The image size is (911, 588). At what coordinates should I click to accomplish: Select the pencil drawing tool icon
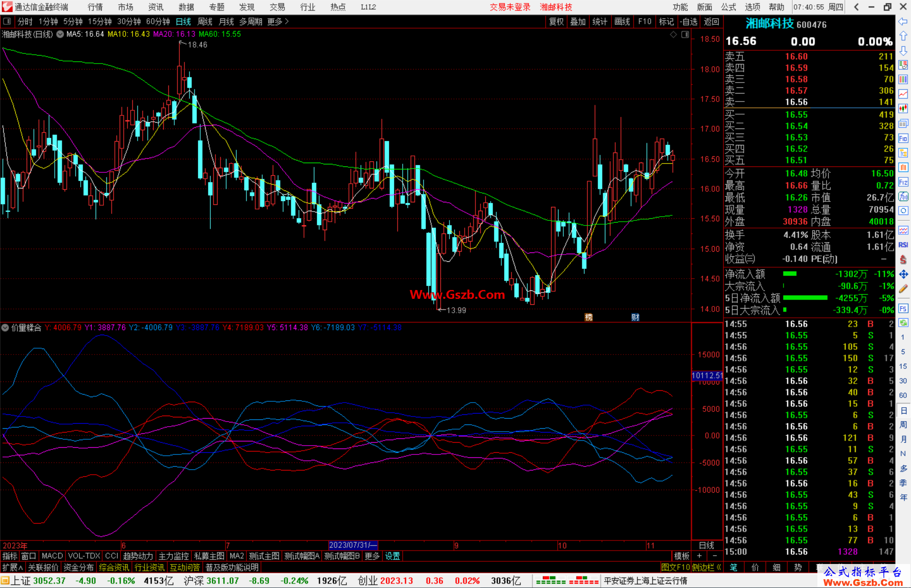pyautogui.click(x=903, y=289)
